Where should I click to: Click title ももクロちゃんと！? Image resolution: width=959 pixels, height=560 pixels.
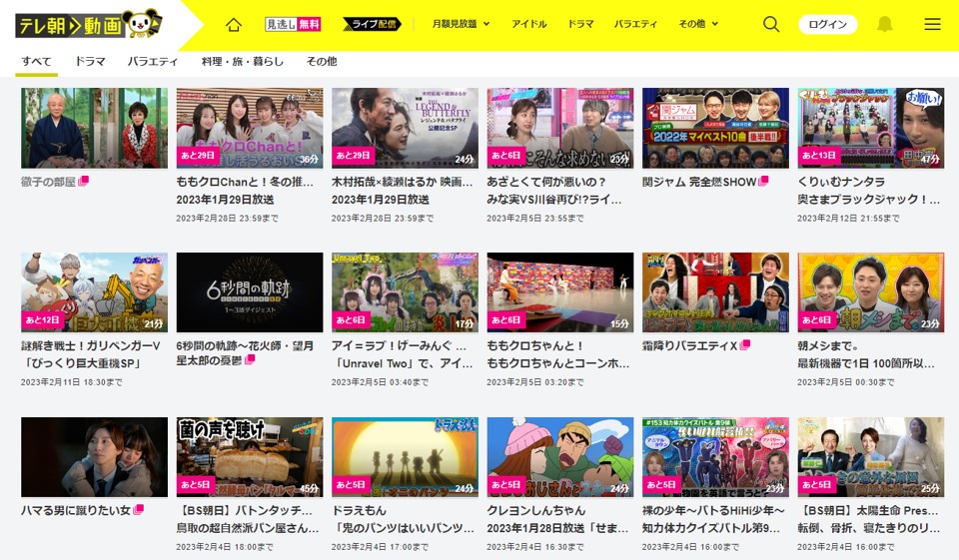535,345
